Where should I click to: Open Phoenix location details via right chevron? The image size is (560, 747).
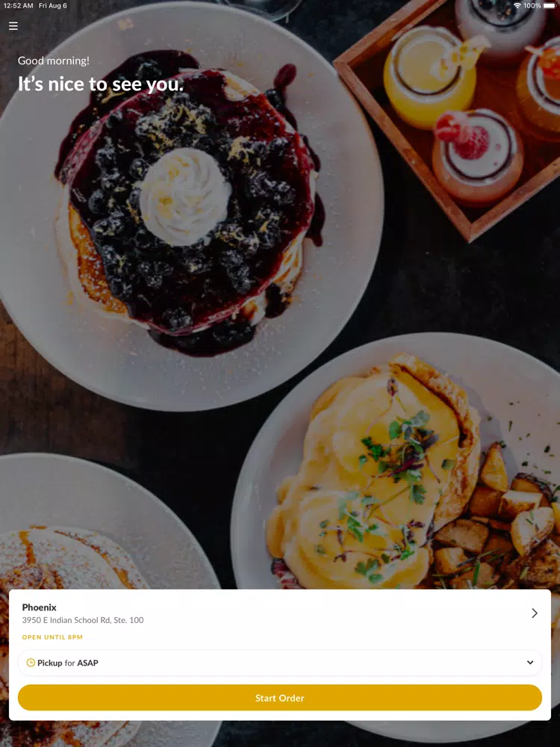pyautogui.click(x=535, y=613)
